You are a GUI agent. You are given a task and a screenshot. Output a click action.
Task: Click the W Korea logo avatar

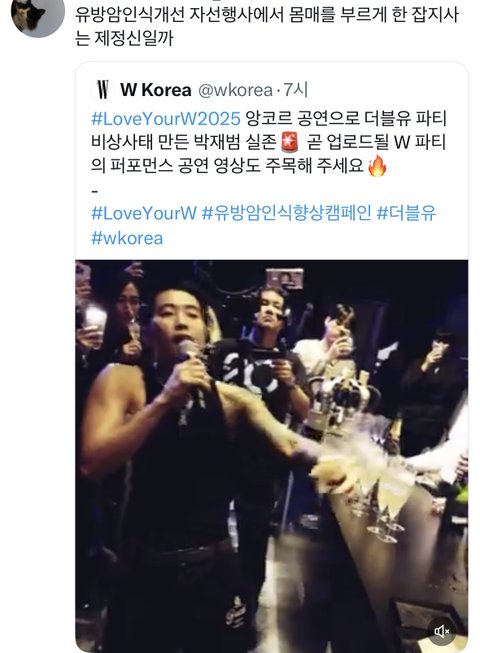point(102,90)
